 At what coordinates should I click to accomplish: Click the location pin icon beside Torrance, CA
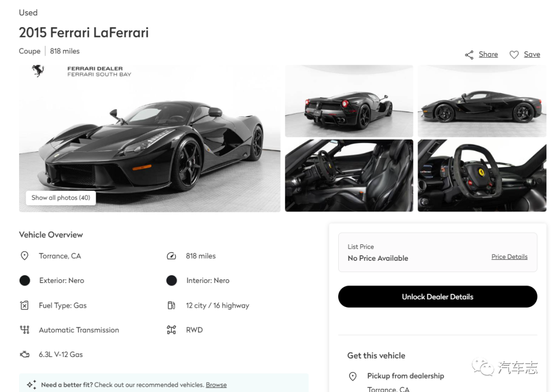(25, 256)
